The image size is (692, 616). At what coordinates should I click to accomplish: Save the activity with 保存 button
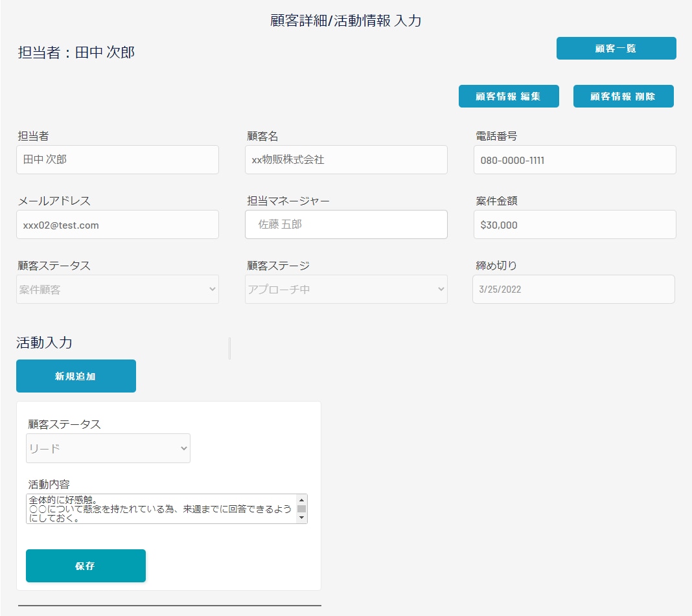[86, 565]
